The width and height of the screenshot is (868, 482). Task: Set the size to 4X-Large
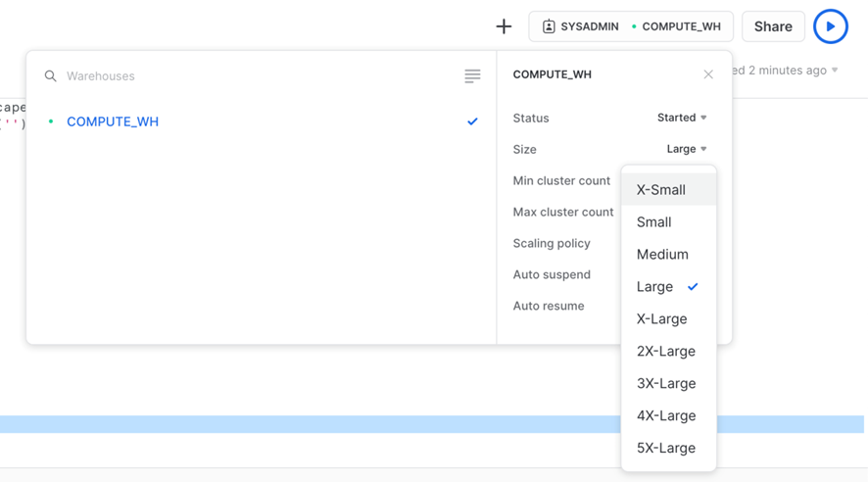[666, 416]
